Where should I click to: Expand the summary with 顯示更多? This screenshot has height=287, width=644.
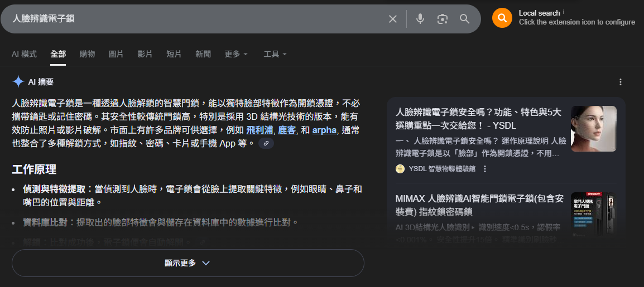point(188,263)
